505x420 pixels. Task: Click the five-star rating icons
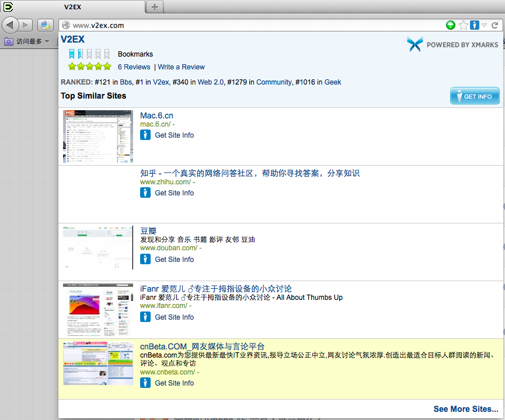coord(89,66)
